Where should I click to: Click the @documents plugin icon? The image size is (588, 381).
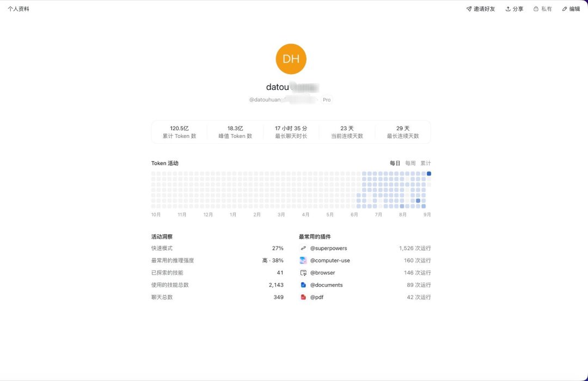tap(303, 285)
